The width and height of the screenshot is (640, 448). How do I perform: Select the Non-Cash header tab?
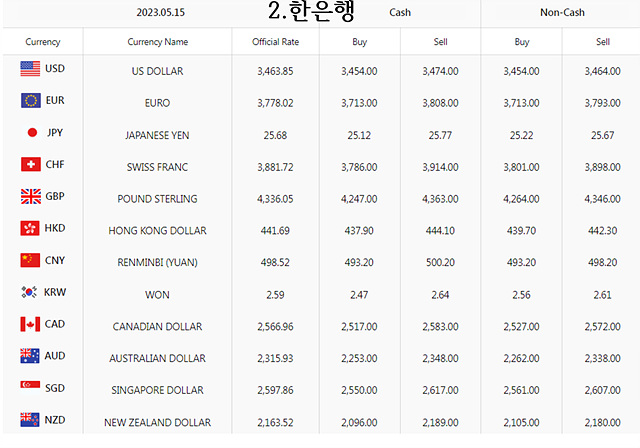[562, 13]
